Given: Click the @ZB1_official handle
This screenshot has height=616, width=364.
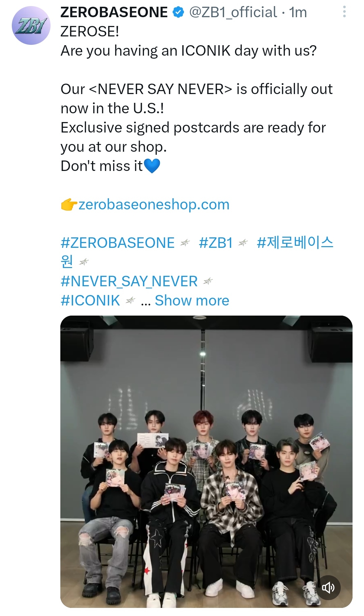Looking at the screenshot, I should tap(233, 12).
